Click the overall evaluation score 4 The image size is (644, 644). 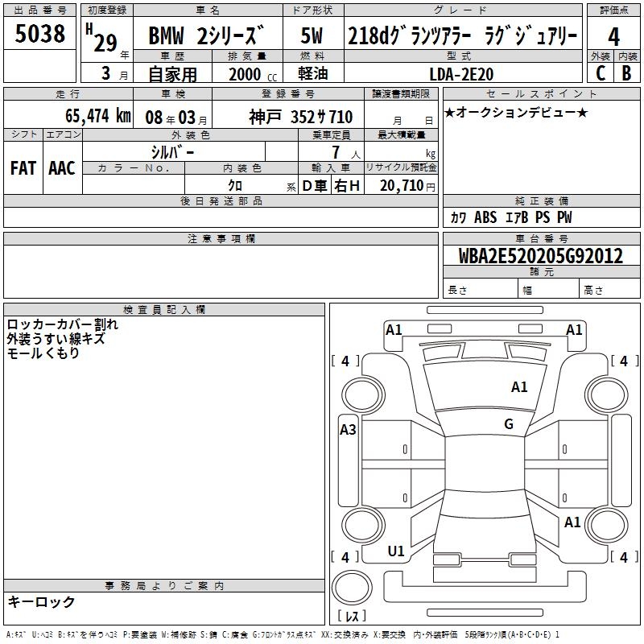(613, 37)
